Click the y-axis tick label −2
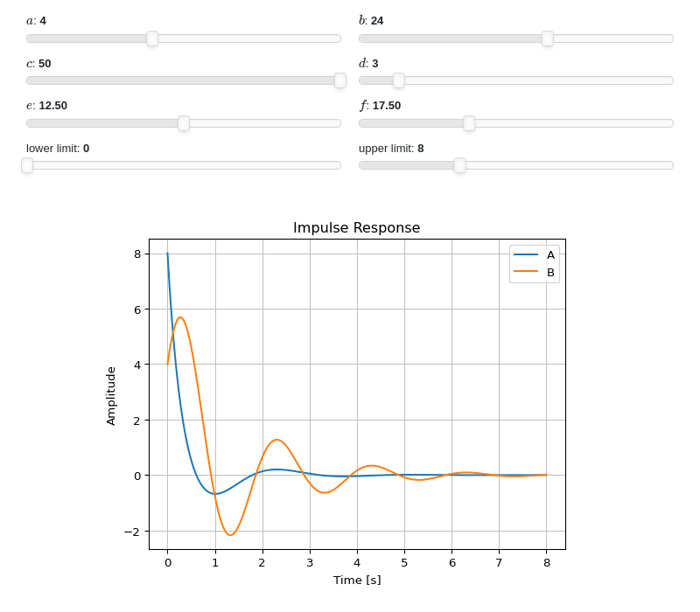The width and height of the screenshot is (700, 612). (132, 532)
